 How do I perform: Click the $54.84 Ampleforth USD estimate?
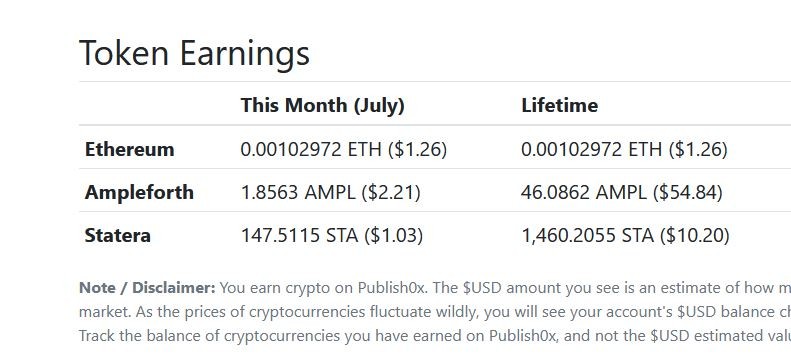688,192
